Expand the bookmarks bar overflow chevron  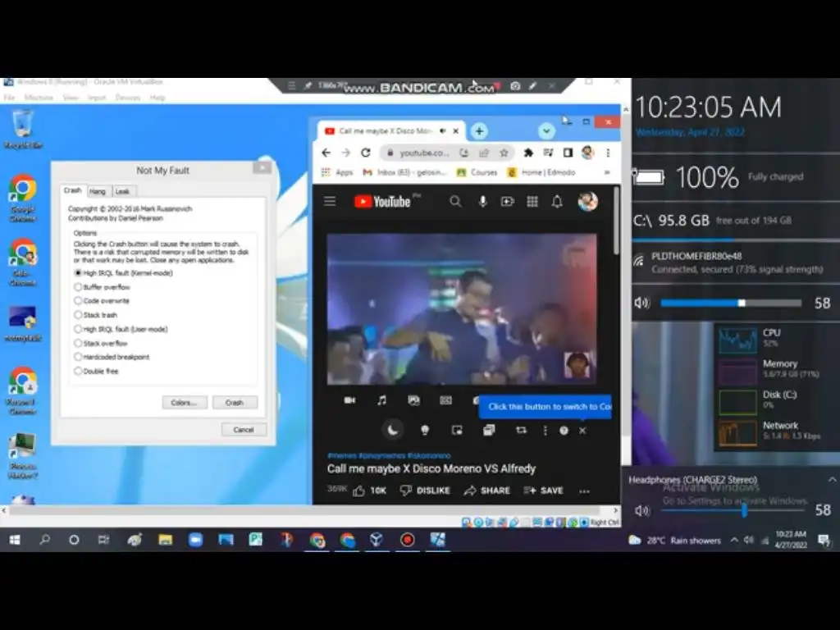tap(607, 172)
